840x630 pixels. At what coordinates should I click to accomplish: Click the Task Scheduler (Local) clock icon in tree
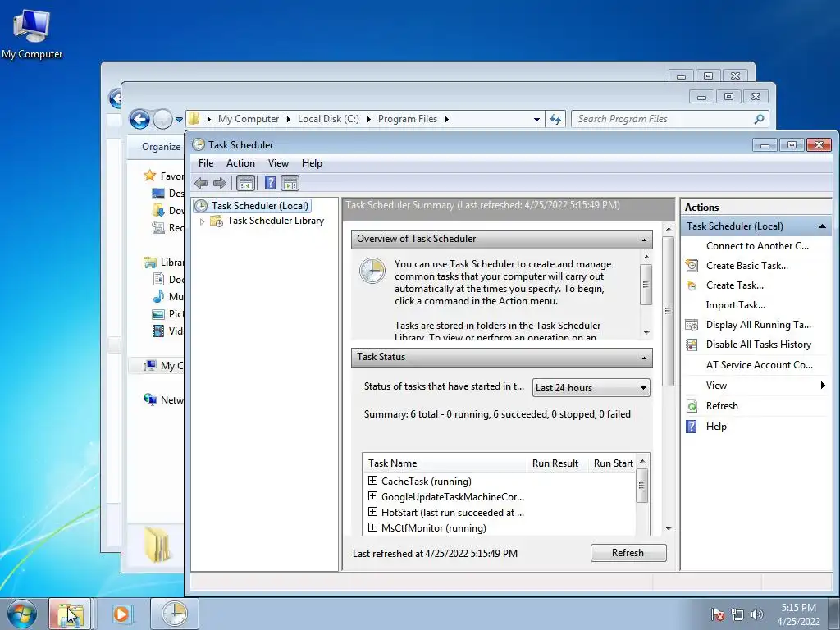[x=201, y=206]
